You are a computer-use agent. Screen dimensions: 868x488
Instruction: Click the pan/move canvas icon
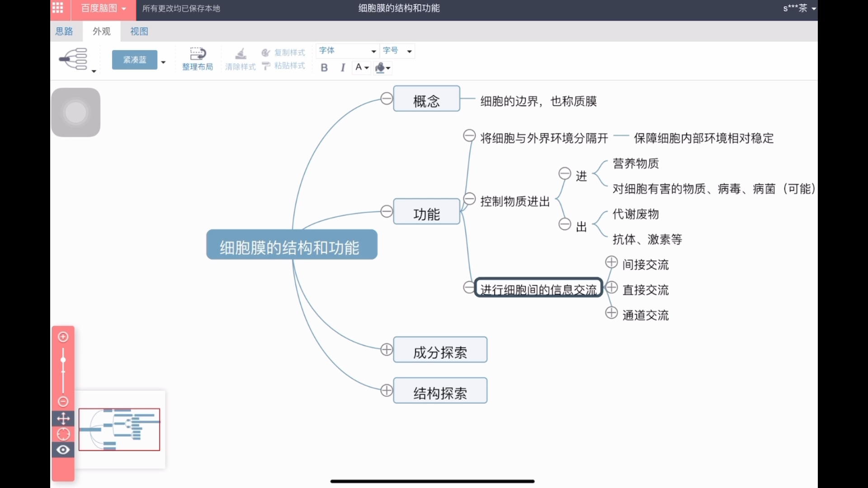[x=63, y=418]
